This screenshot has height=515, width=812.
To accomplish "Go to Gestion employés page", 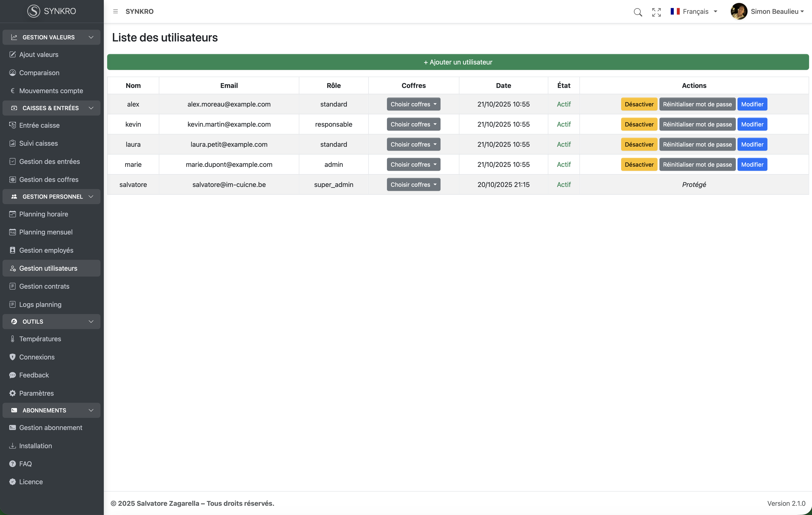I will pyautogui.click(x=46, y=250).
